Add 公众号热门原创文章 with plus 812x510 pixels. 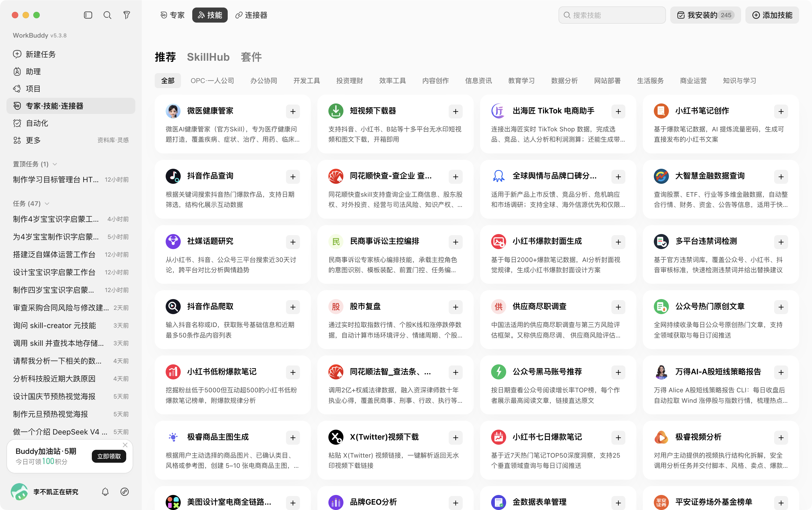781,307
